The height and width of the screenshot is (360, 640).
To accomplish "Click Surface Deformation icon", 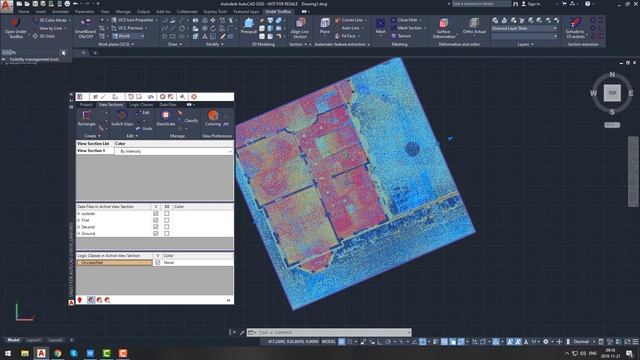I will click(x=444, y=23).
